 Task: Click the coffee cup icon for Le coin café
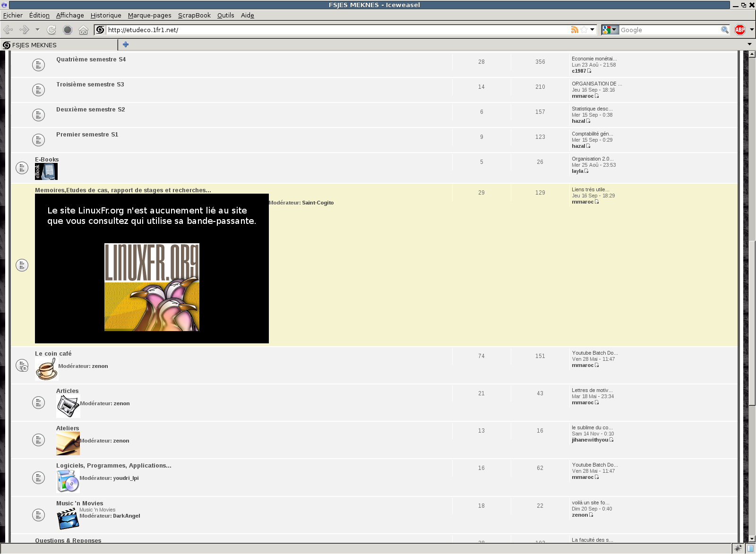coord(46,369)
